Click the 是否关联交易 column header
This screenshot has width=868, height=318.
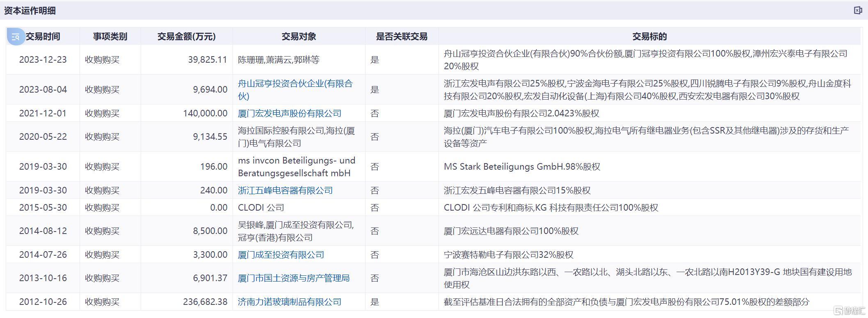point(402,36)
